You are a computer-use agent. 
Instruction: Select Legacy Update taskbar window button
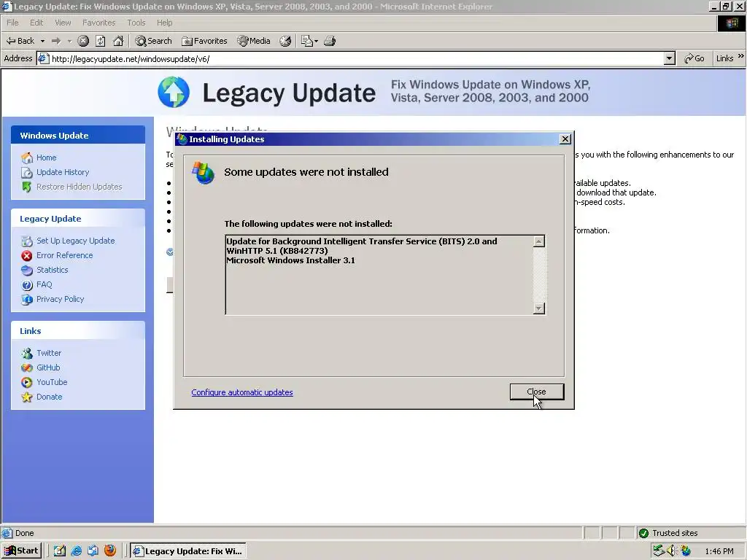(x=189, y=551)
